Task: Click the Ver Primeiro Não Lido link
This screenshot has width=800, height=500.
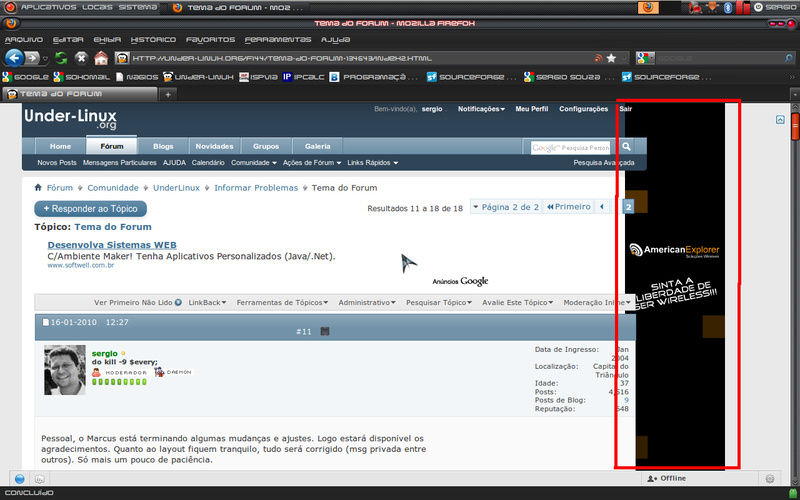Action: 138,303
